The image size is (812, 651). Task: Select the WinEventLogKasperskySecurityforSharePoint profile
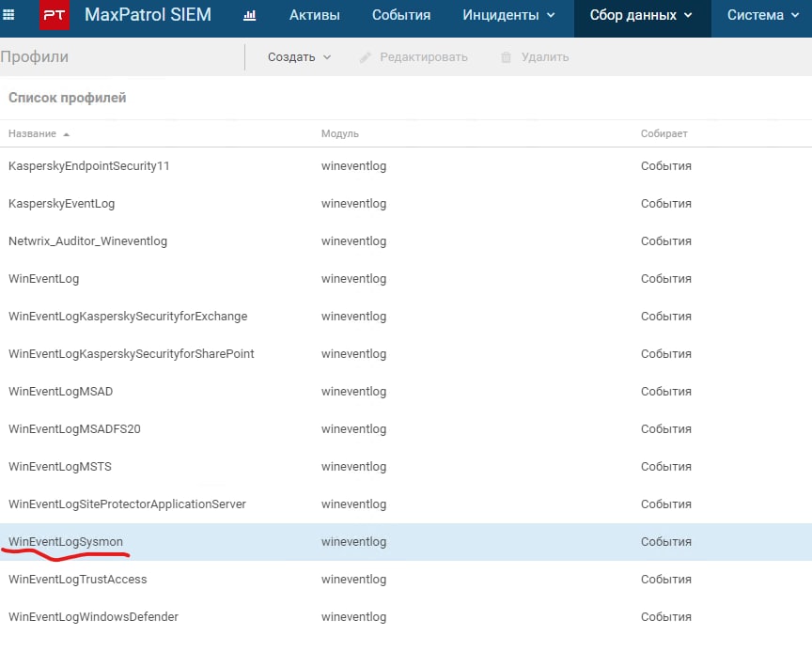coord(406,354)
